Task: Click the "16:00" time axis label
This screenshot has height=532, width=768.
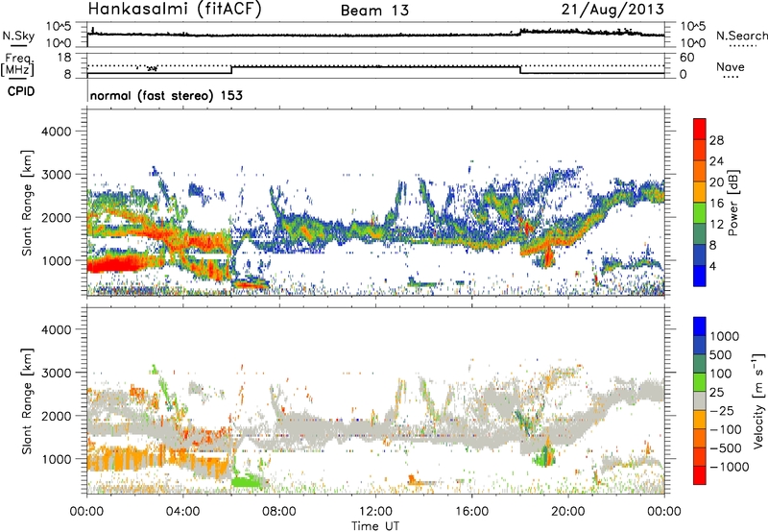Action: (x=471, y=512)
